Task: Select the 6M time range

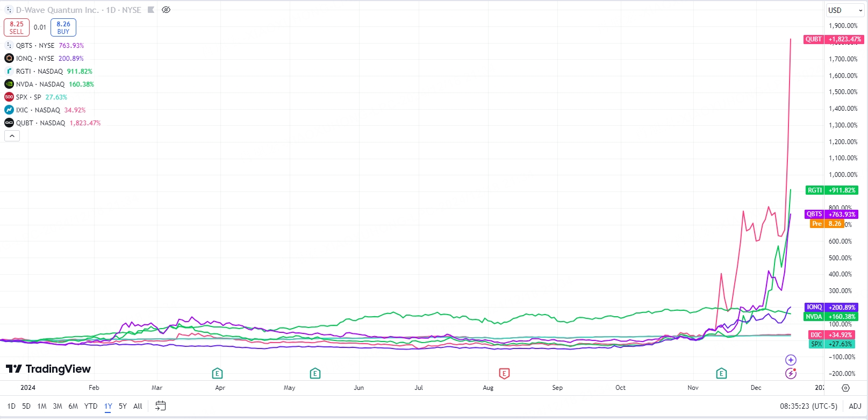Action: coord(73,406)
